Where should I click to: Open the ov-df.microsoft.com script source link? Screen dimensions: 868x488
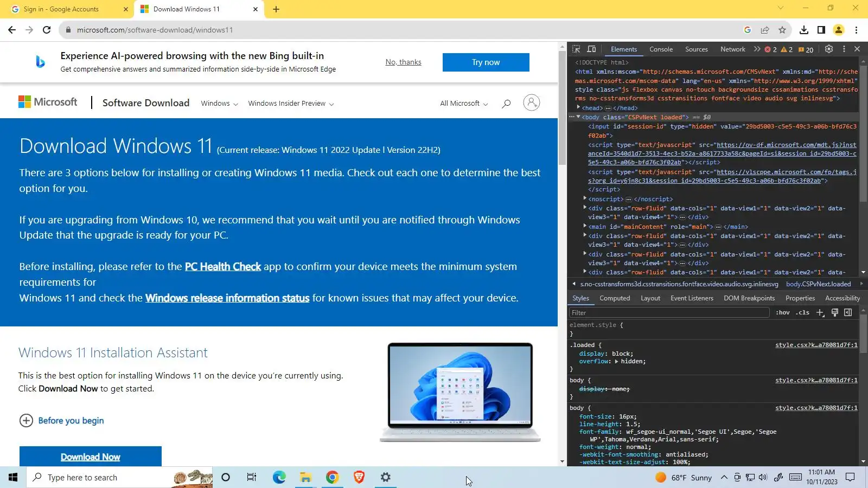click(x=722, y=153)
